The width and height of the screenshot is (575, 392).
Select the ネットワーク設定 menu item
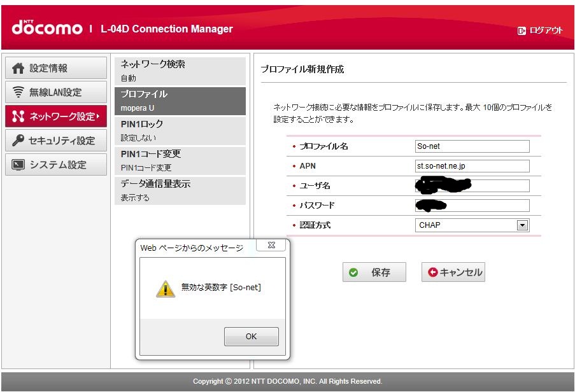coord(56,116)
